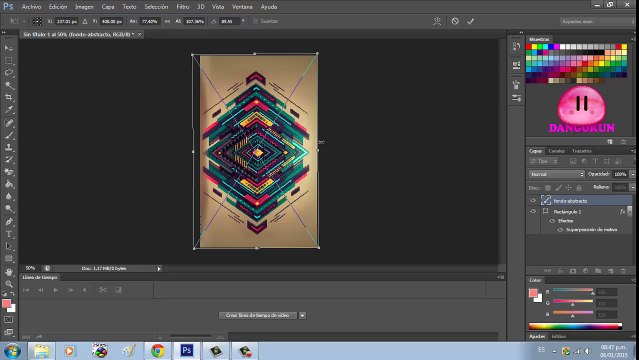
Task: Link layers chain icon
Action: coord(548,271)
